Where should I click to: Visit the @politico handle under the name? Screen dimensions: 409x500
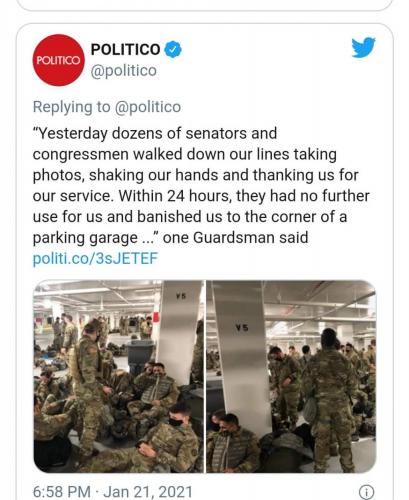123,71
